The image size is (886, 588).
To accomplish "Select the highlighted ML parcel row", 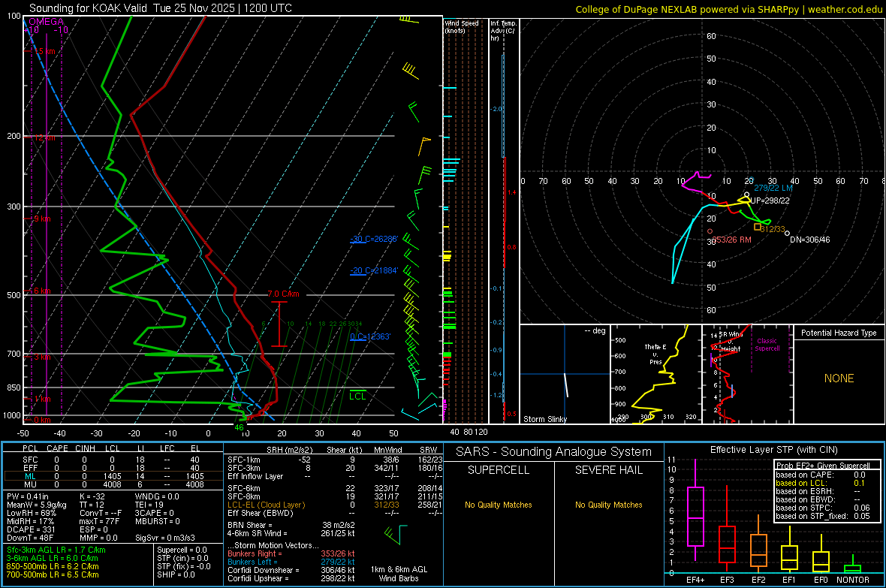I will [x=113, y=477].
